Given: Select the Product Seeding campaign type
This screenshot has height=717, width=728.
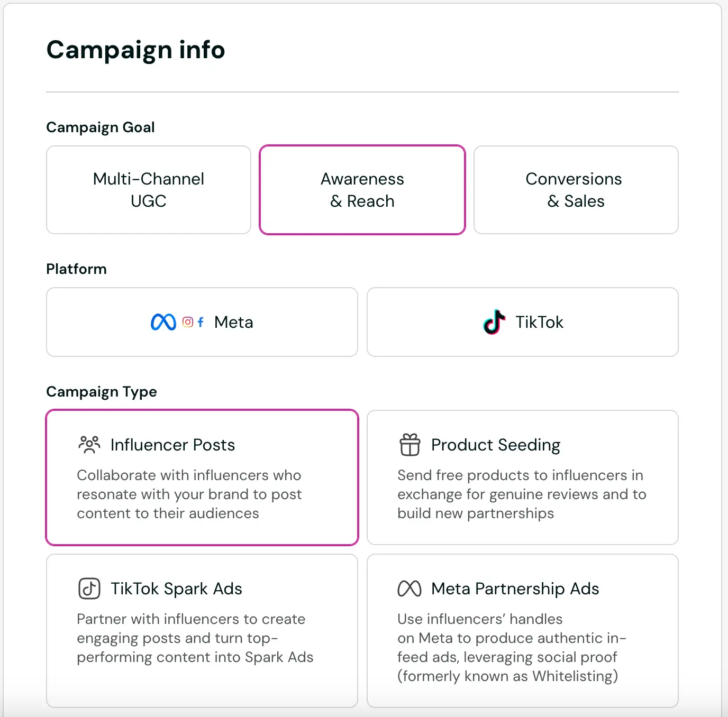Looking at the screenshot, I should point(522,477).
